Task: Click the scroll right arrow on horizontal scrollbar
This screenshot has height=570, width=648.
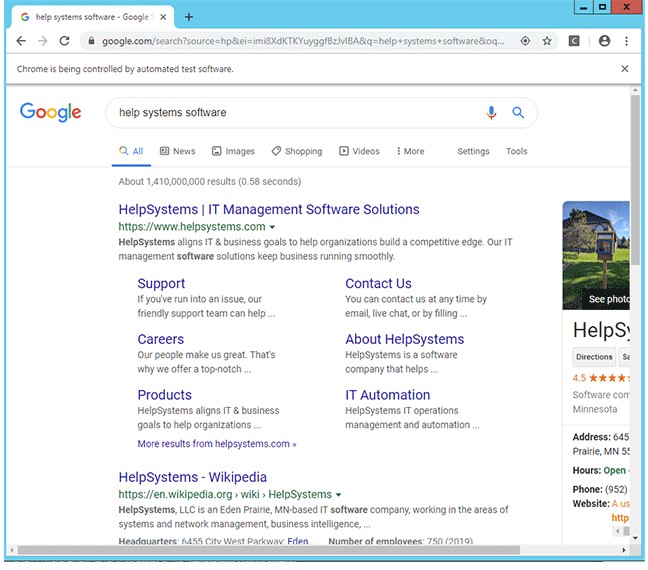Action: [x=624, y=550]
